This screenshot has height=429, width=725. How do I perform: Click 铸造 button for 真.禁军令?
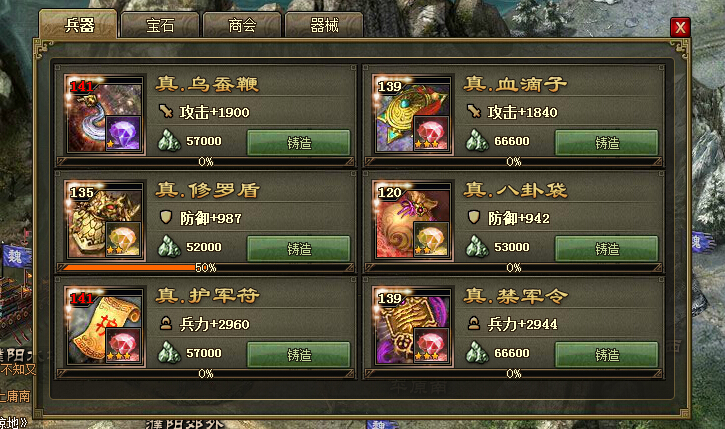(607, 355)
